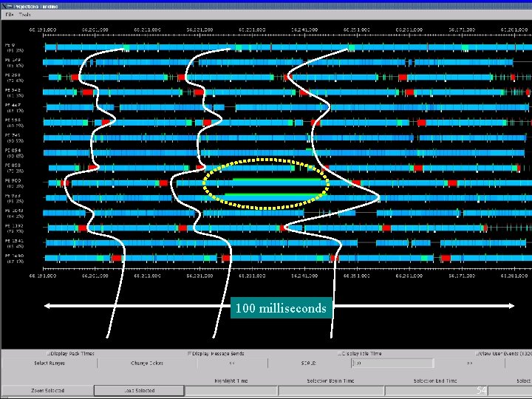
Task: Click the PE 149 timeline activity bar
Action: pyautogui.click(x=278, y=62)
